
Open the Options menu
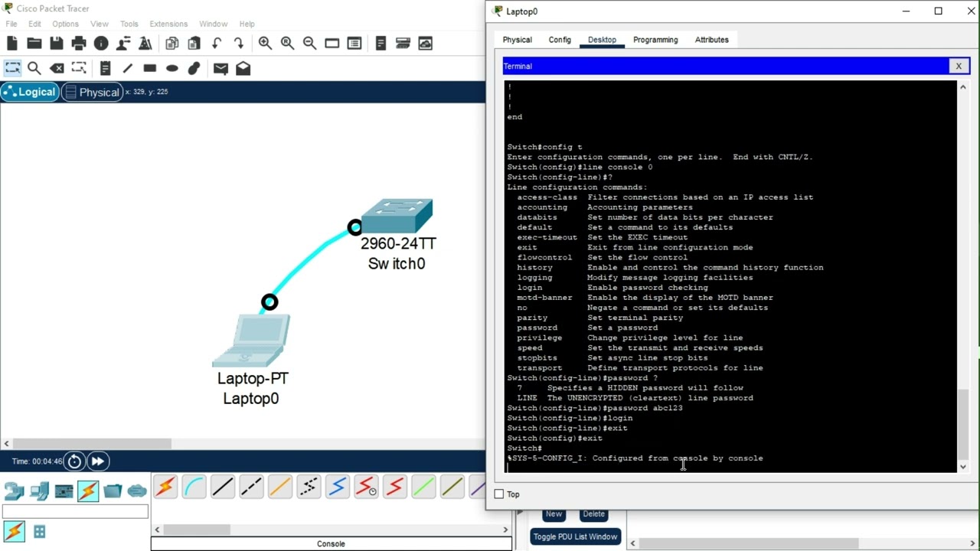(x=65, y=24)
